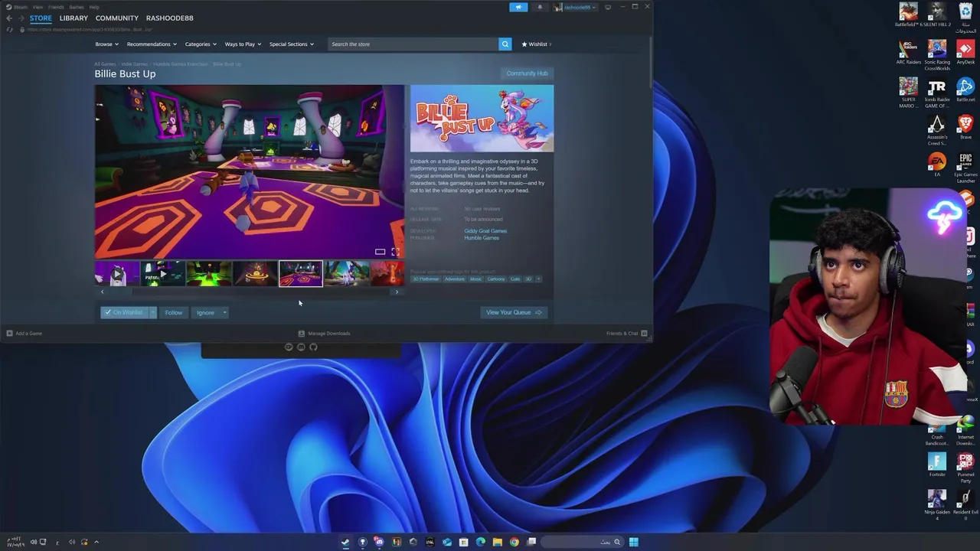
Task: Open the Games menu
Action: [77, 7]
